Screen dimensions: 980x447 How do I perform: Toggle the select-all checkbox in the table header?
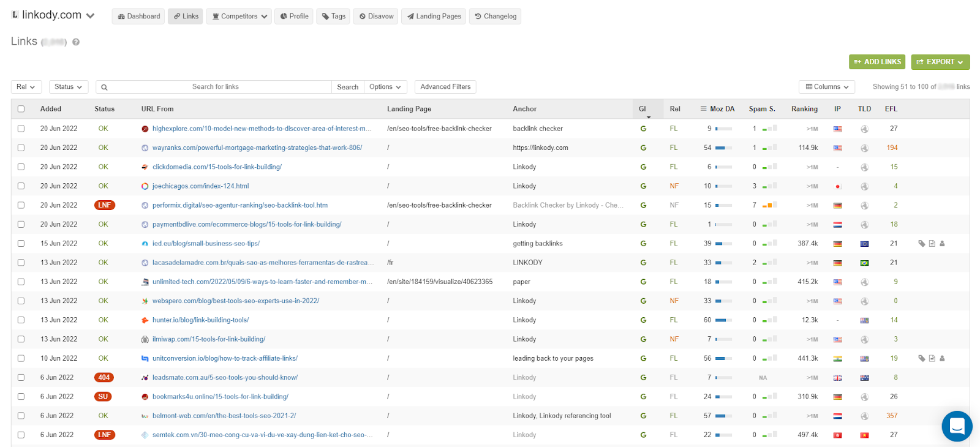point(21,109)
